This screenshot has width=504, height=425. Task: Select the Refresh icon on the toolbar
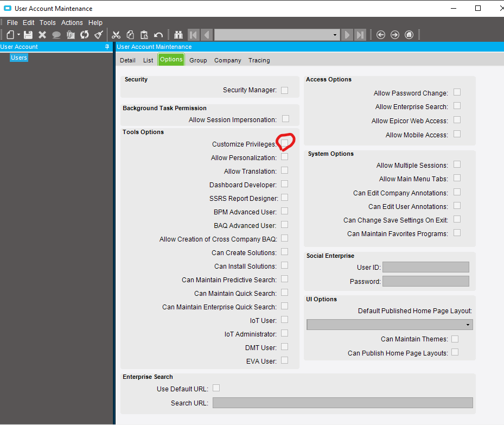85,34
